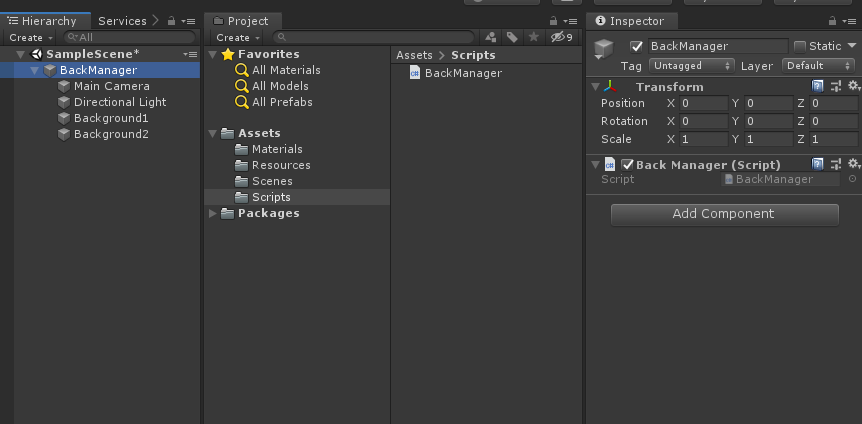Select the Scripts folder
The width and height of the screenshot is (862, 424).
point(296,197)
